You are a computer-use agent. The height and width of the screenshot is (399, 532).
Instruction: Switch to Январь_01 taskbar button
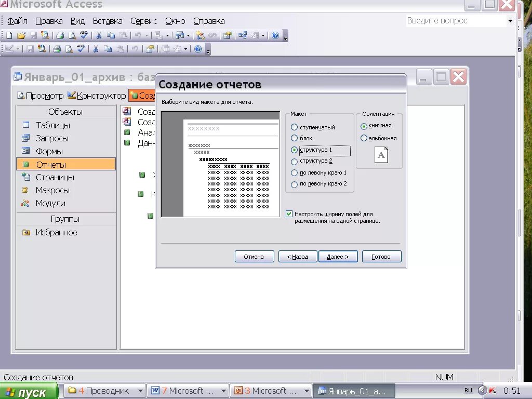[x=353, y=391]
